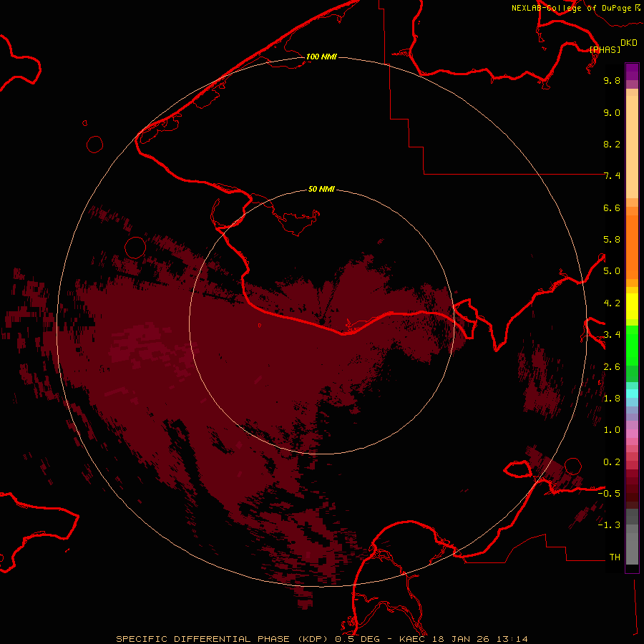644x644 pixels.
Task: Click the peach band of the color bar
Action: (632, 147)
